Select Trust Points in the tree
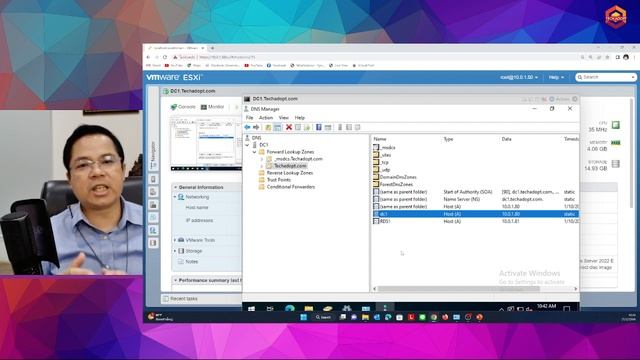Image resolution: width=640 pixels, height=360 pixels. 278,180
